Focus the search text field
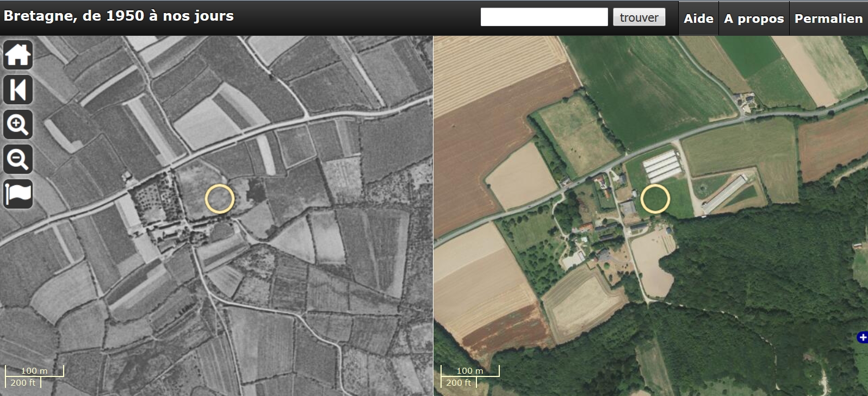Screen dimensions: 868x396 pos(544,17)
